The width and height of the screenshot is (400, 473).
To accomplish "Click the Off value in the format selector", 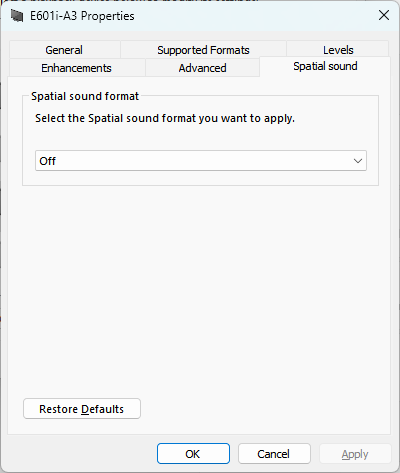I will click(x=48, y=161).
